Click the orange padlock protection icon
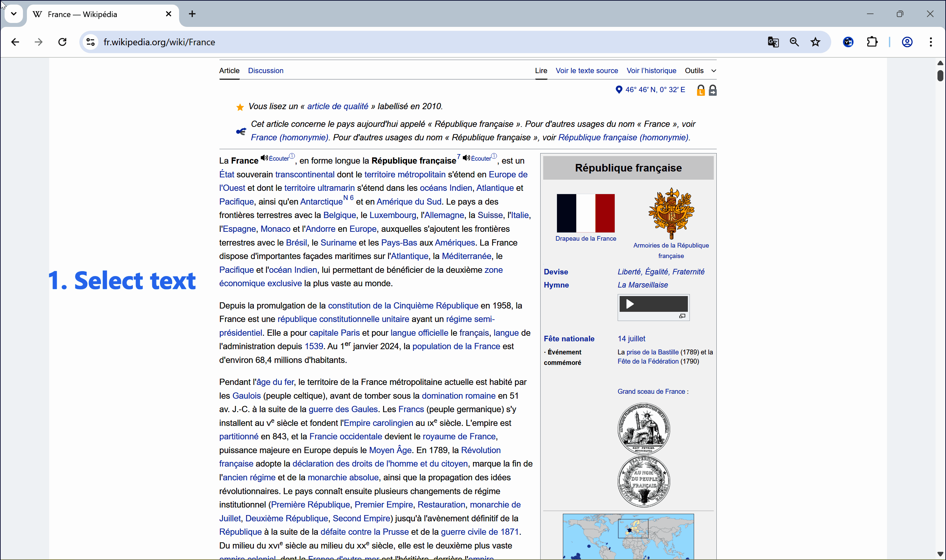Screen dimensions: 946x560 coord(701,90)
